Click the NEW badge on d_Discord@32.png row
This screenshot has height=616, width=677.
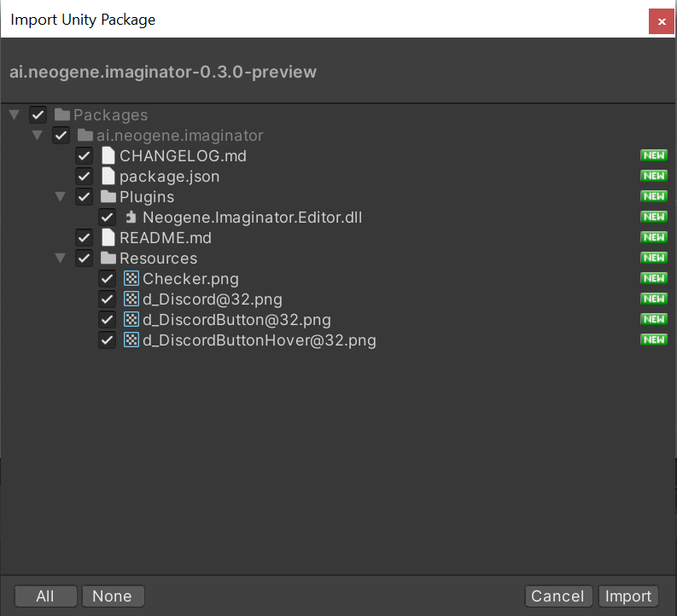click(x=654, y=299)
